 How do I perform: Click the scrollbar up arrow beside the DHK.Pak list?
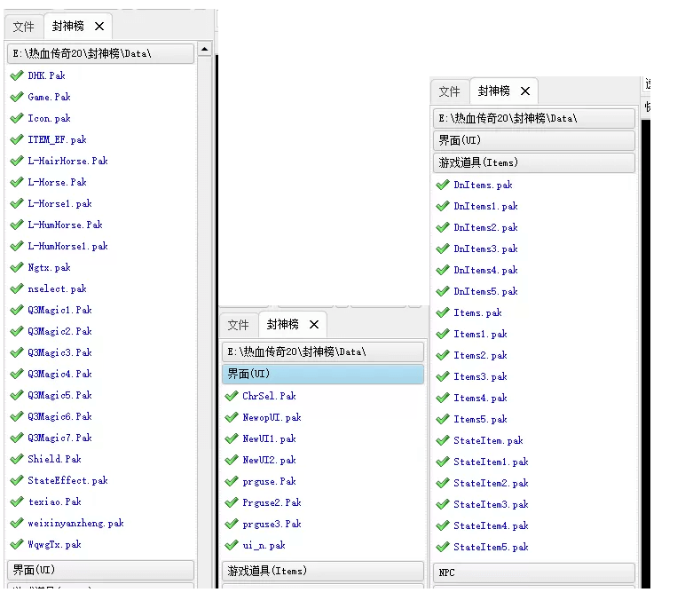205,49
